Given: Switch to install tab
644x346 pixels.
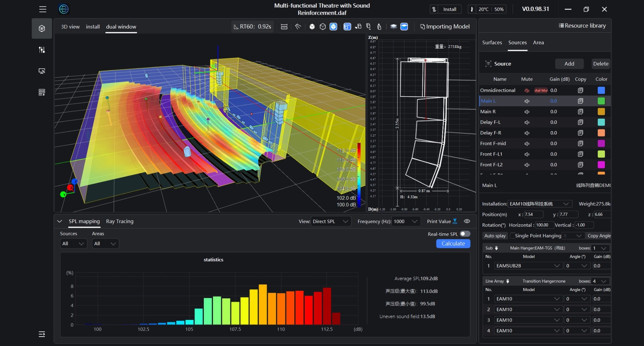Looking at the screenshot, I should (93, 27).
